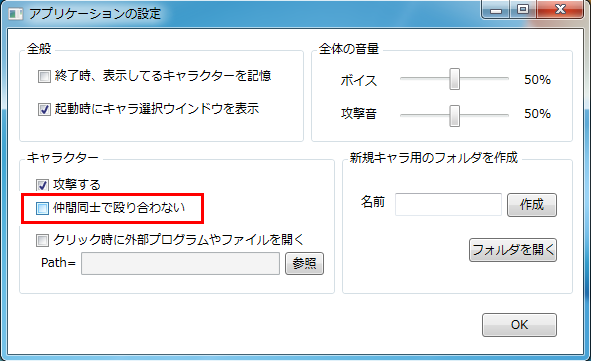591x361 pixels.
Task: Click the 新規キャラ用のフォルダを作成 group label
Action: 433,158
